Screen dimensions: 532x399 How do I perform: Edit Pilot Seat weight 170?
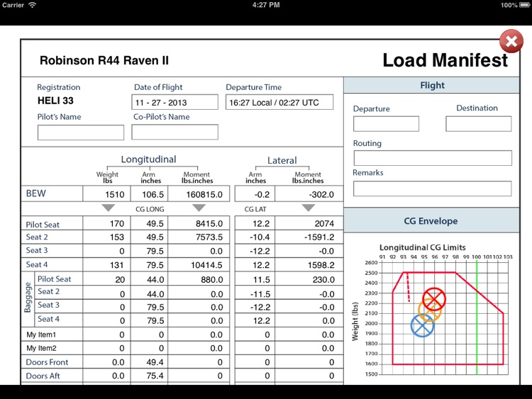click(106, 223)
